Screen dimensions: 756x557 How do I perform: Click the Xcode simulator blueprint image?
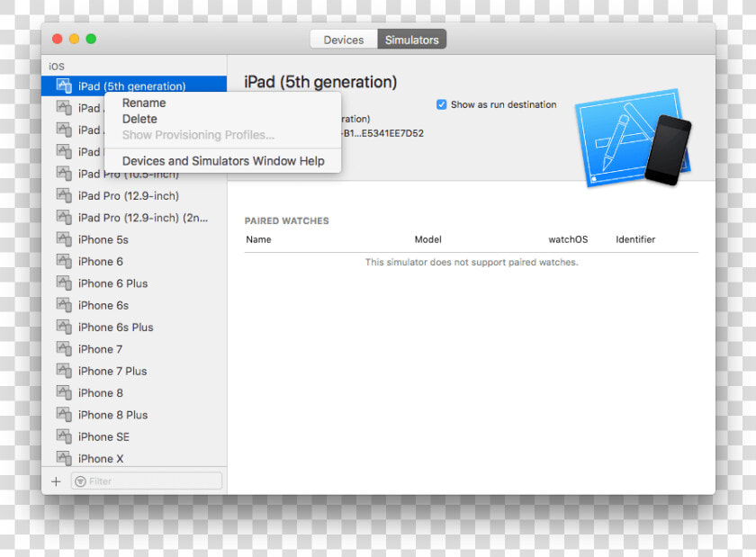tap(633, 138)
